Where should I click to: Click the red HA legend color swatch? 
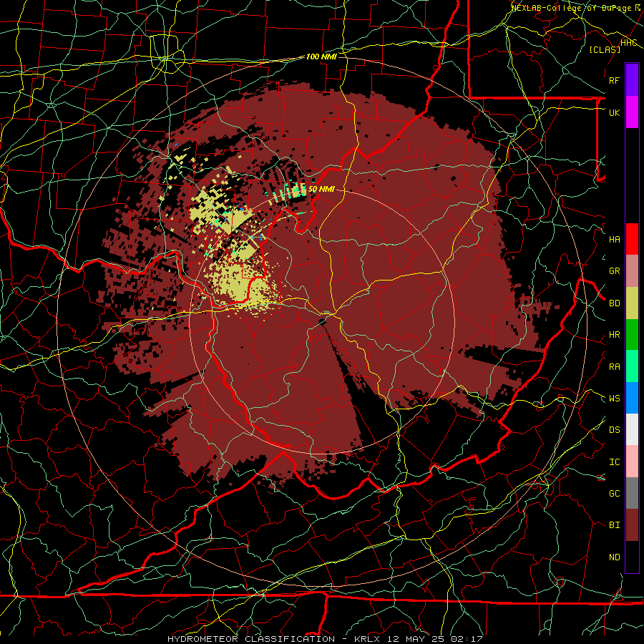[632, 239]
